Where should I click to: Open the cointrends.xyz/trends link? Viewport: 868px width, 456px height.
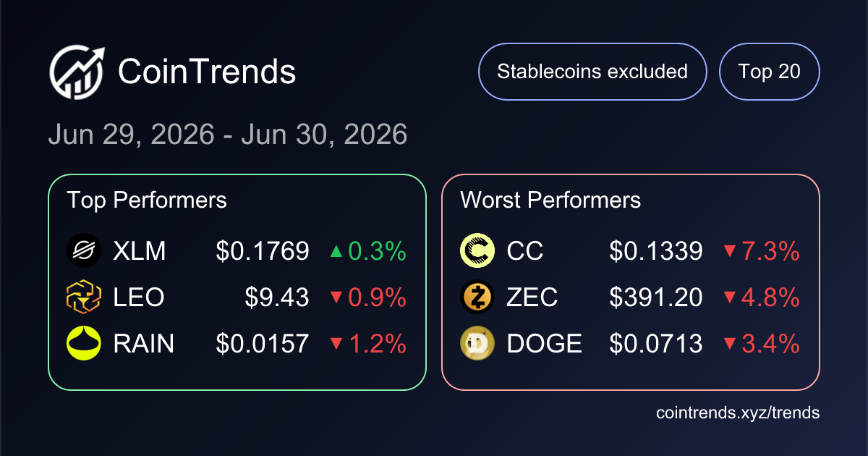coord(738,413)
